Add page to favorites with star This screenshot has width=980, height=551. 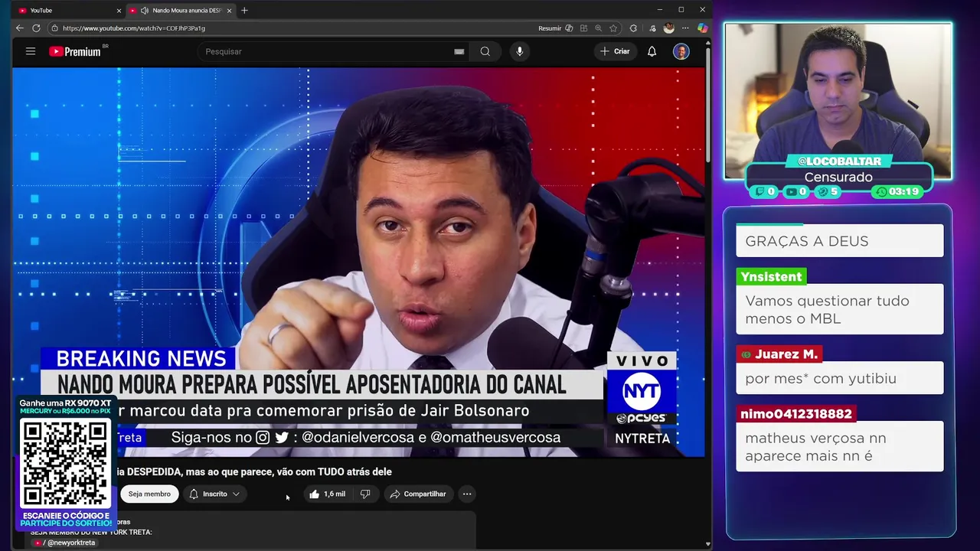(613, 28)
